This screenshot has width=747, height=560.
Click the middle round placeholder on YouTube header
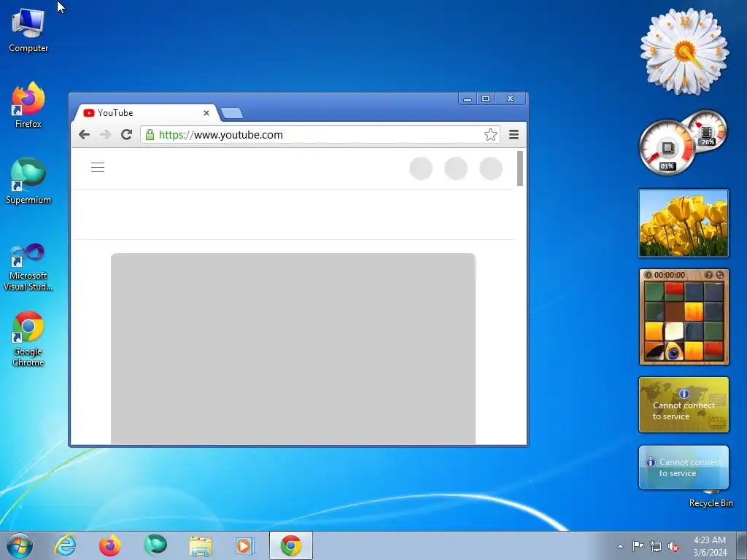tap(456, 168)
